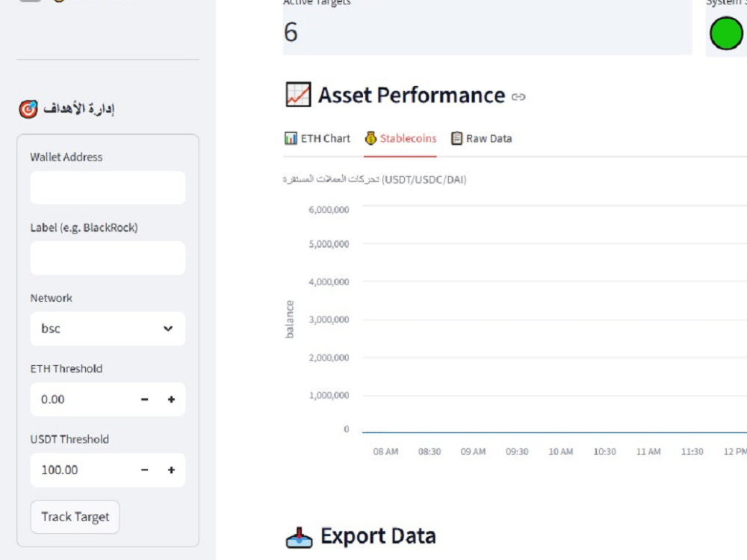Click the green system status indicator circle
747x560 pixels.
(x=726, y=34)
